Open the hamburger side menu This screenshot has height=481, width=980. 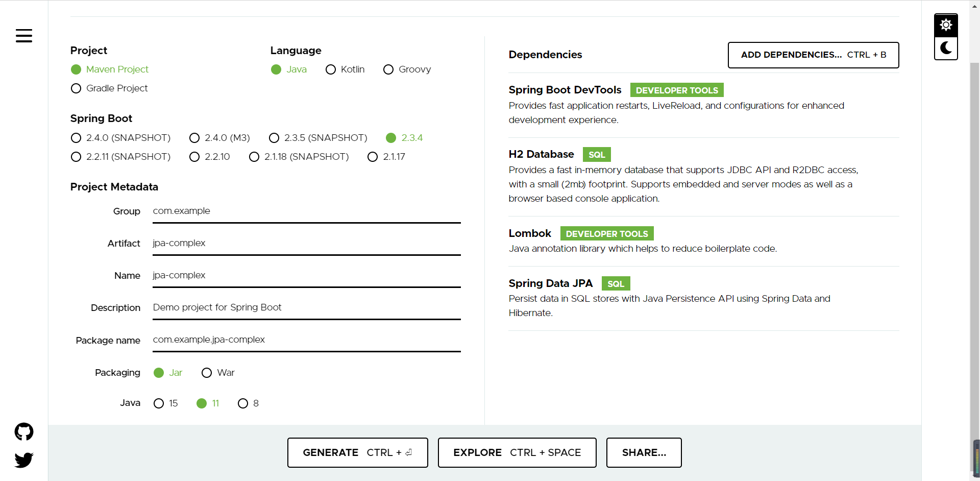[24, 36]
